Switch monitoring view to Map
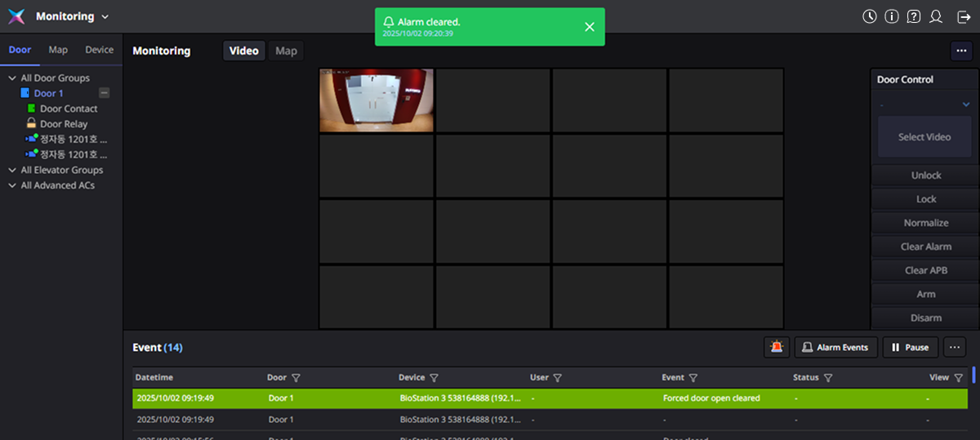Viewport: 980px width, 440px height. click(x=286, y=51)
